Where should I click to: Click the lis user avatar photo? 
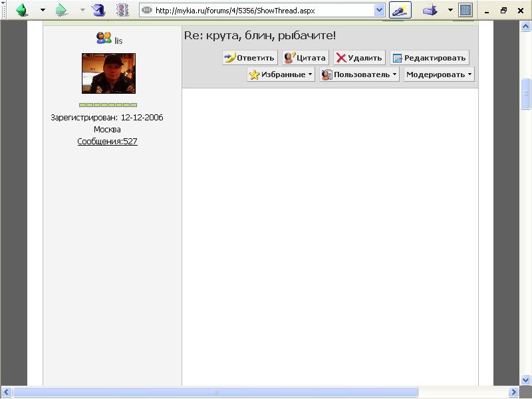pyautogui.click(x=108, y=73)
